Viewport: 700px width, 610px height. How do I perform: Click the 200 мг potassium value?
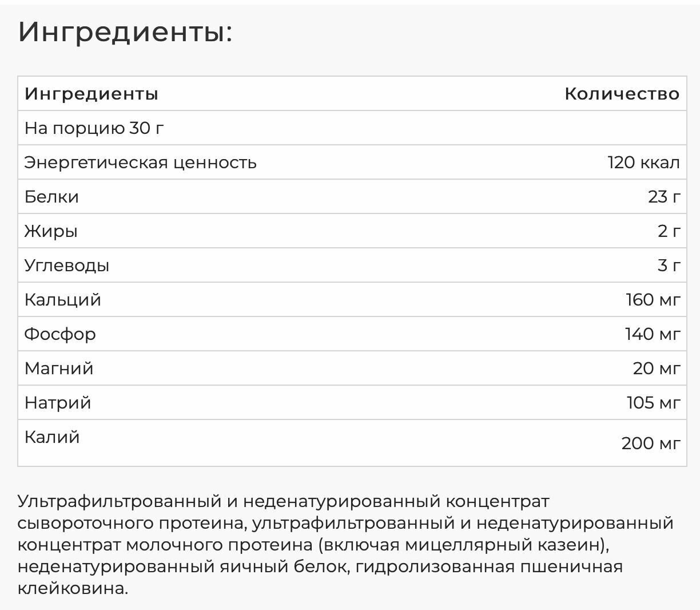pyautogui.click(x=651, y=443)
